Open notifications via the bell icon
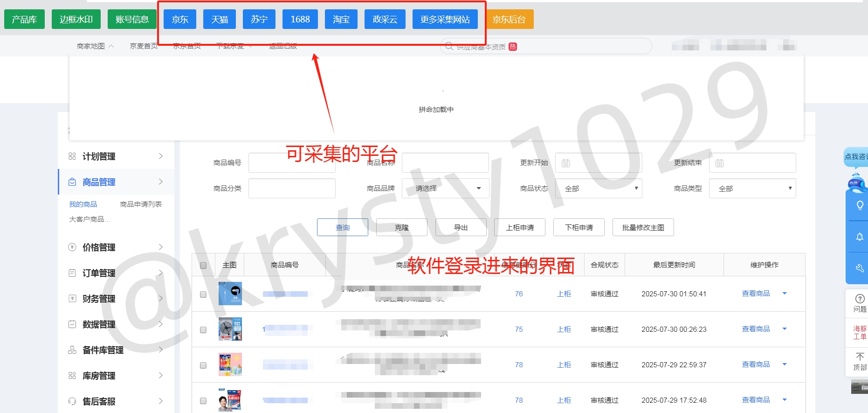Image resolution: width=868 pixels, height=413 pixels. point(860,237)
